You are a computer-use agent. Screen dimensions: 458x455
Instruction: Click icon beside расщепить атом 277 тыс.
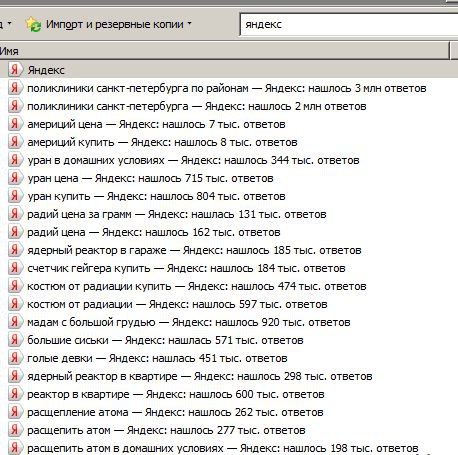click(15, 430)
